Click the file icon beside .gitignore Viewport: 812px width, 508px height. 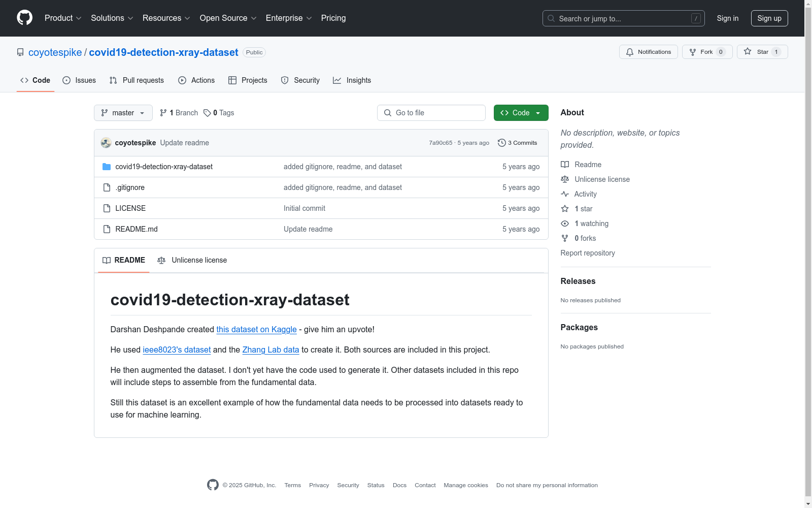pos(107,187)
